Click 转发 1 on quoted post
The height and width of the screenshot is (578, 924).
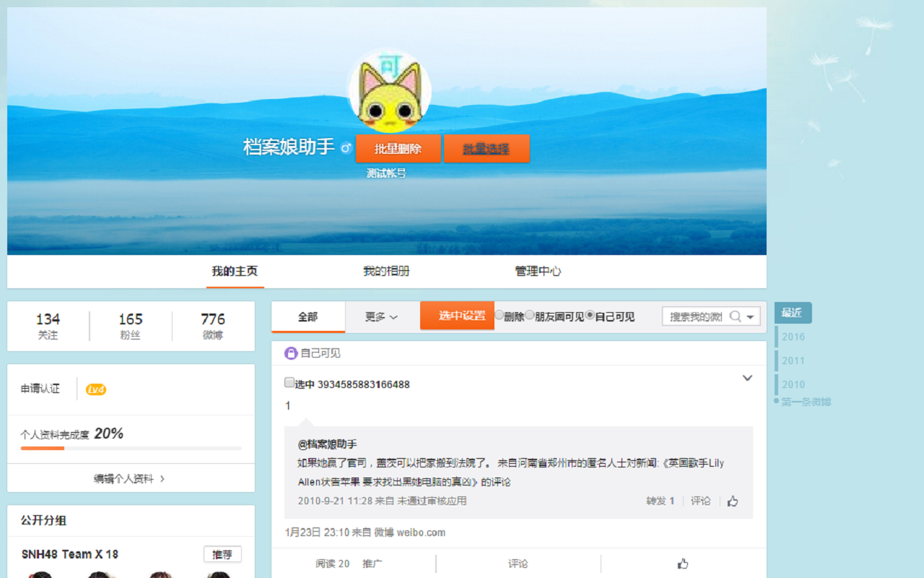coord(660,501)
